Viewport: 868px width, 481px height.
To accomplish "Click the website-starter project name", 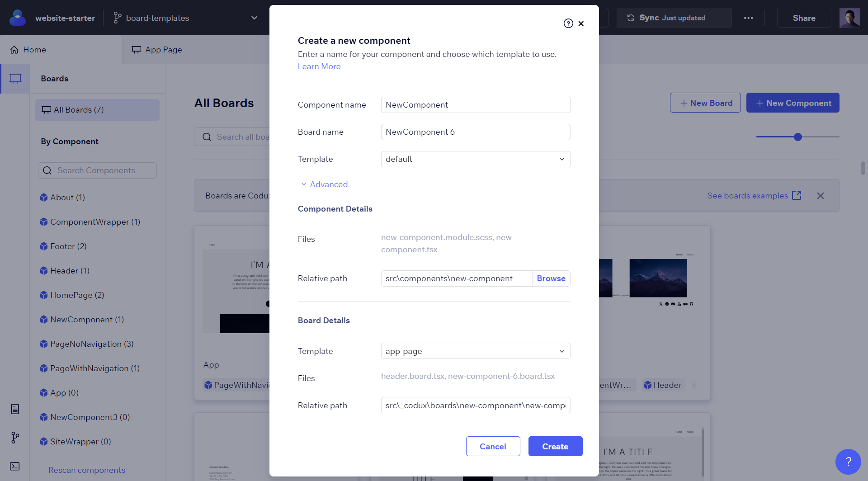I will 65,18.
